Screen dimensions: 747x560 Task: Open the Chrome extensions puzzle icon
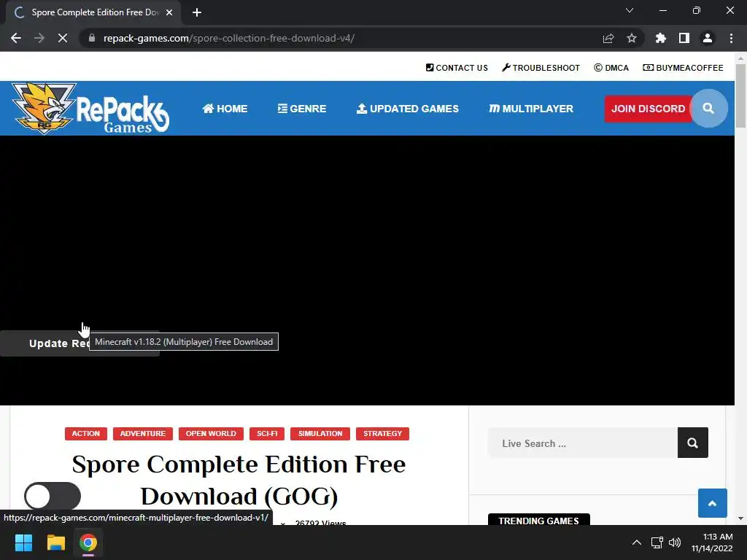pos(660,38)
